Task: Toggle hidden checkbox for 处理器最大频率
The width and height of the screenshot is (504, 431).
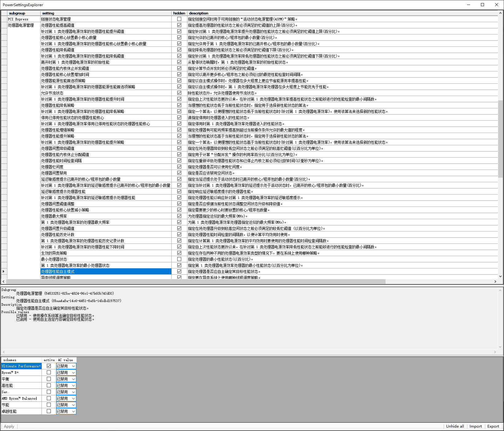Action: (179, 216)
